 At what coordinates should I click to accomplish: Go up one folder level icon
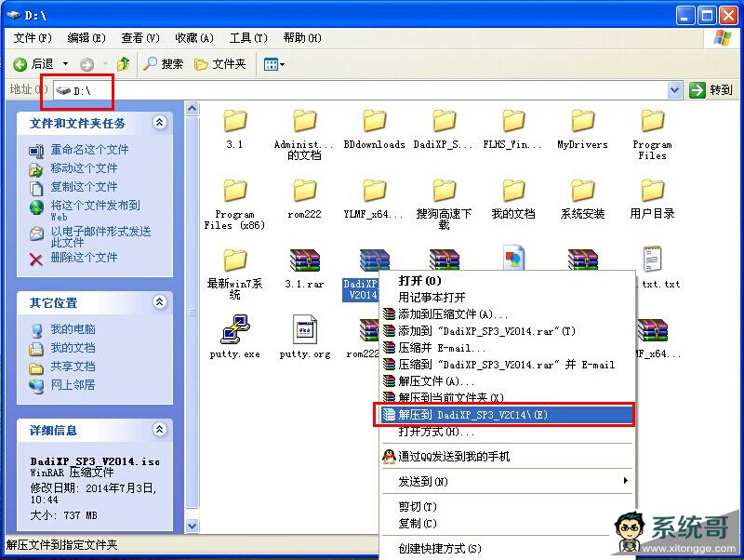(124, 63)
